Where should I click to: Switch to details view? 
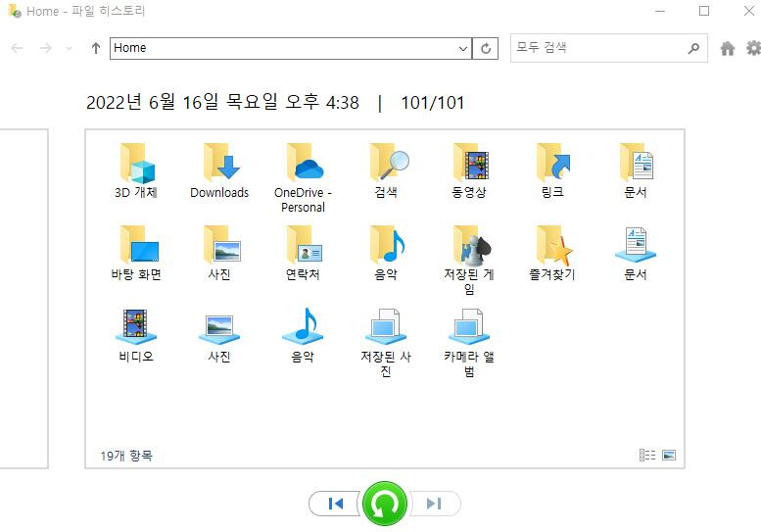click(x=647, y=455)
